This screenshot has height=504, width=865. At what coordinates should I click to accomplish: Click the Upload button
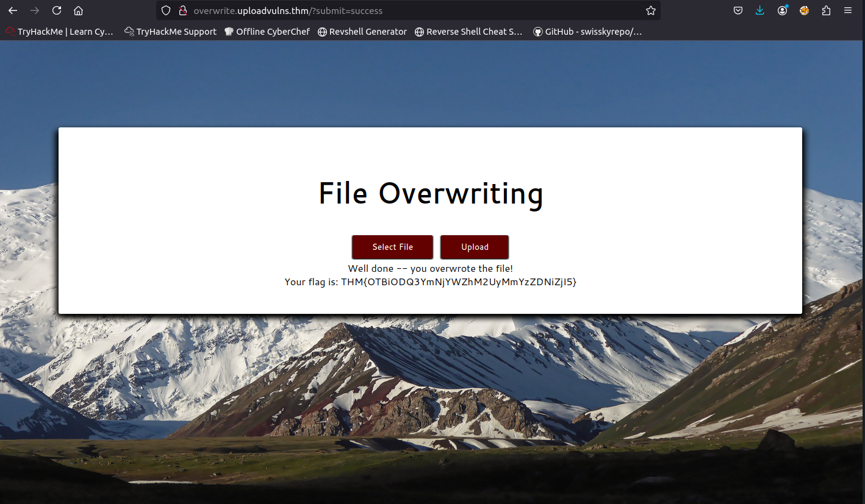(475, 247)
